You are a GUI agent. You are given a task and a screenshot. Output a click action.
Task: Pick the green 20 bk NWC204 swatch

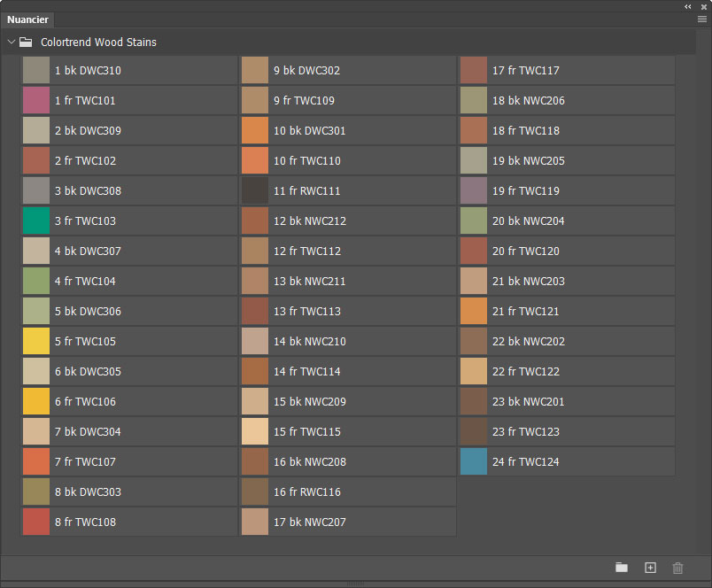[x=474, y=220]
